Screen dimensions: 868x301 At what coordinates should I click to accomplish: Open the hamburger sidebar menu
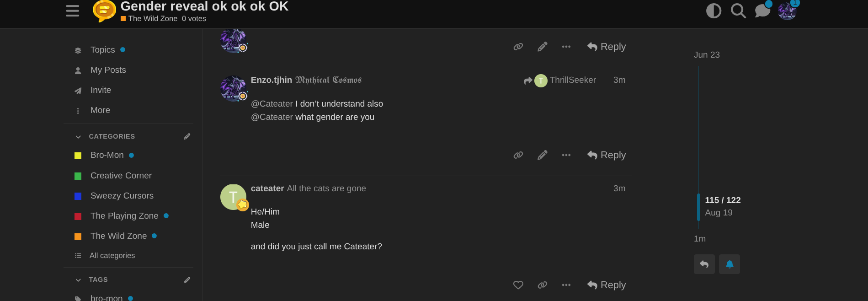72,11
